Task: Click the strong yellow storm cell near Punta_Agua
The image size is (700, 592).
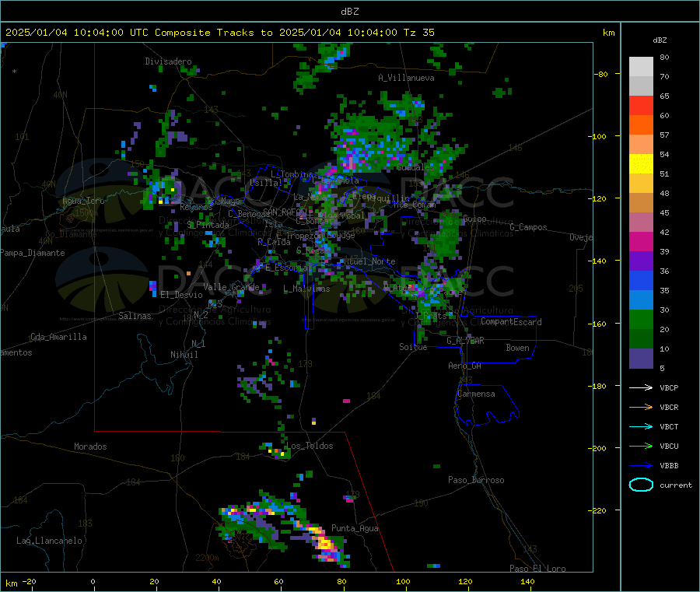Action: 324,543
